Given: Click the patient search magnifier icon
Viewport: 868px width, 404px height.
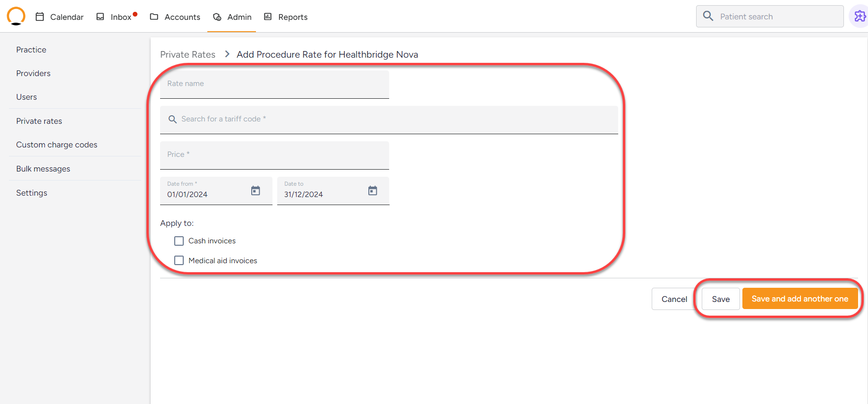Looking at the screenshot, I should (708, 16).
